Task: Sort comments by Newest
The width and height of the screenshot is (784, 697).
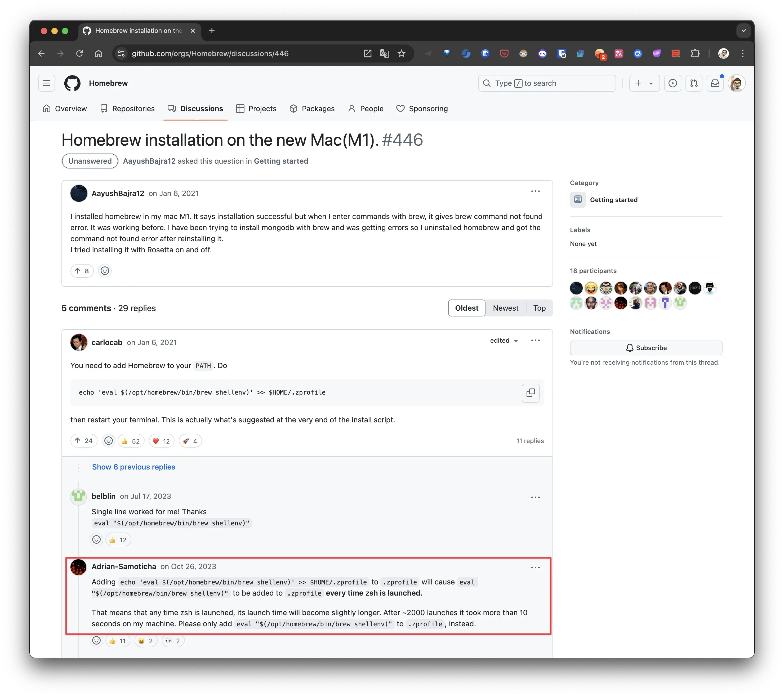Action: coord(505,308)
